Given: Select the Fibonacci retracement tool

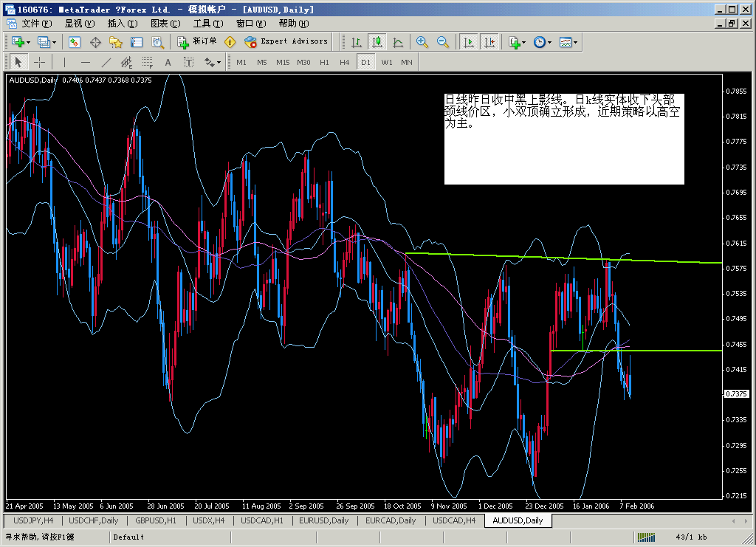Looking at the screenshot, I should 147,62.
